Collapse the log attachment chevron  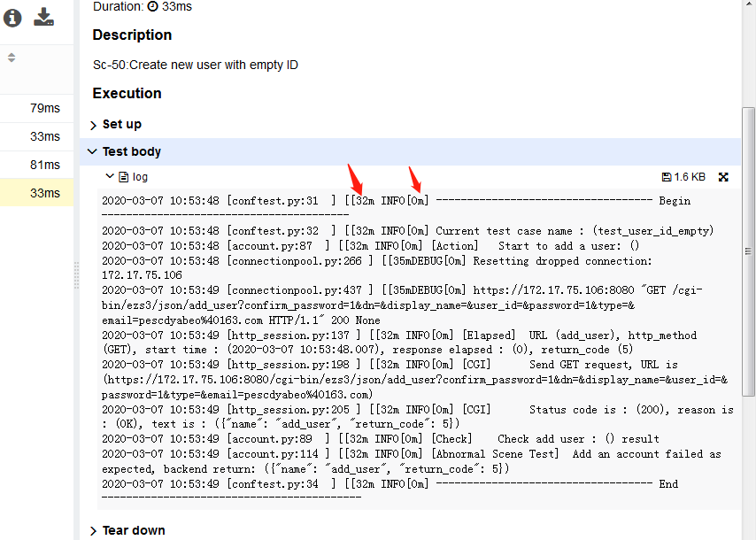tap(110, 177)
